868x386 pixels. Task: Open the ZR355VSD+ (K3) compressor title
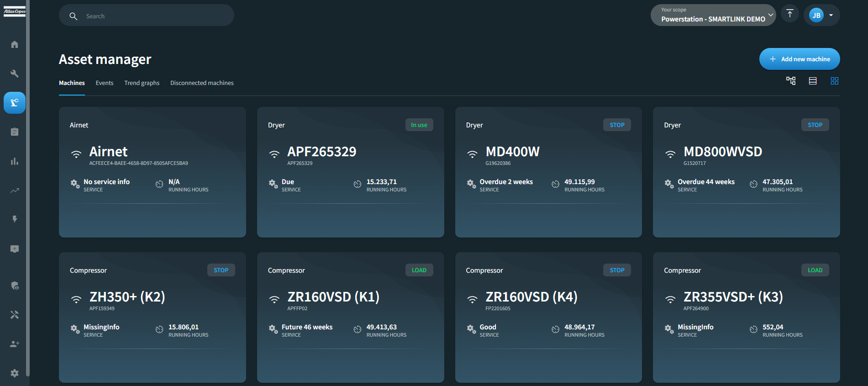[733, 297]
